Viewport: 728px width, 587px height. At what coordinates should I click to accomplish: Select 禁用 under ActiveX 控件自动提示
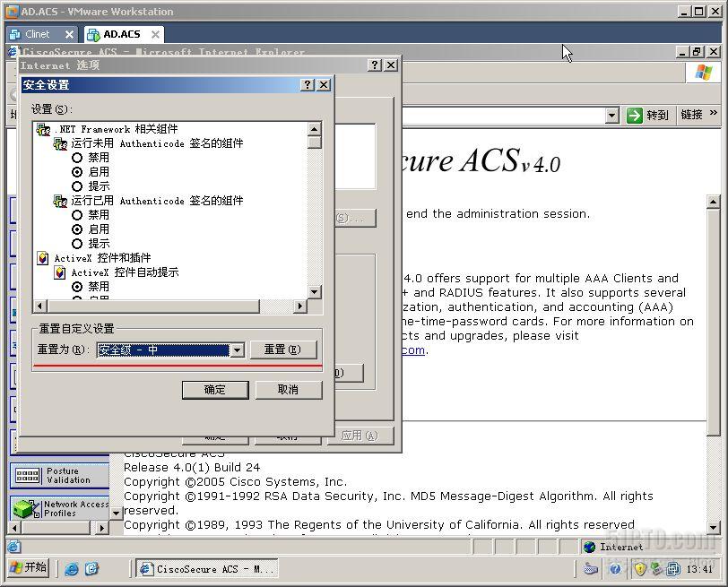pyautogui.click(x=77, y=287)
